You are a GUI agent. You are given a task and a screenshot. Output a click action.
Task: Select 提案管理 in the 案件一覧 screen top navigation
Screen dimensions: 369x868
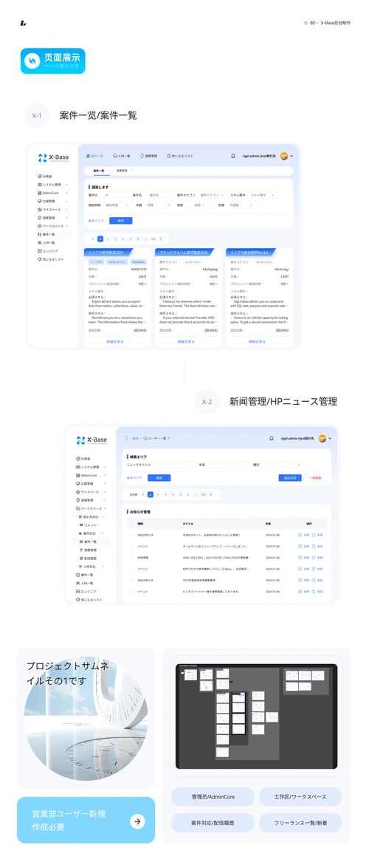pyautogui.click(x=149, y=156)
